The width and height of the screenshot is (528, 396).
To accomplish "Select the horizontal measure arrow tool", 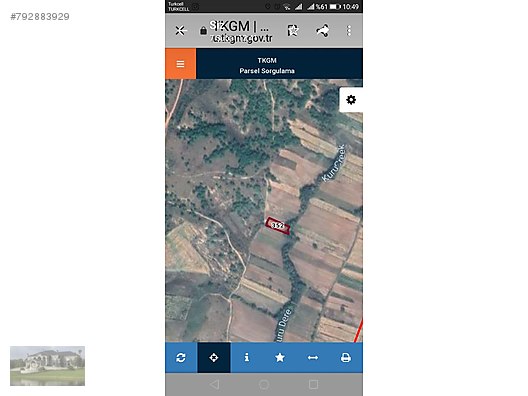I will tap(313, 357).
